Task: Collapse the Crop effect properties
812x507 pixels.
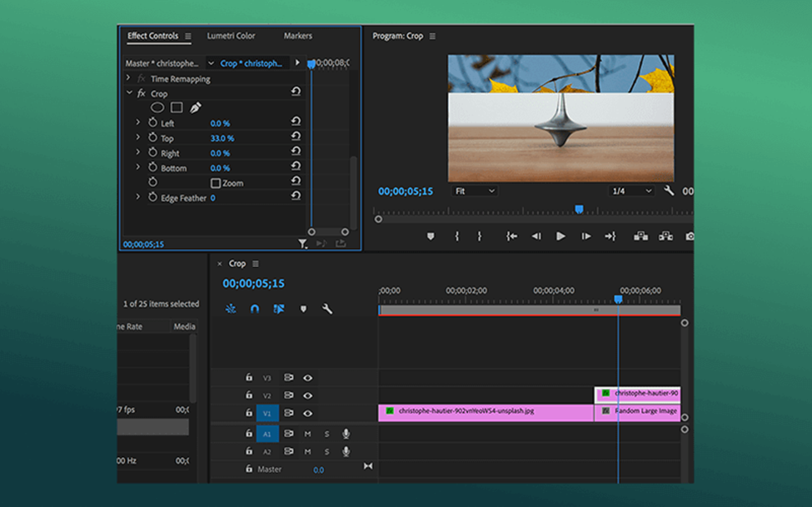Action: (129, 93)
